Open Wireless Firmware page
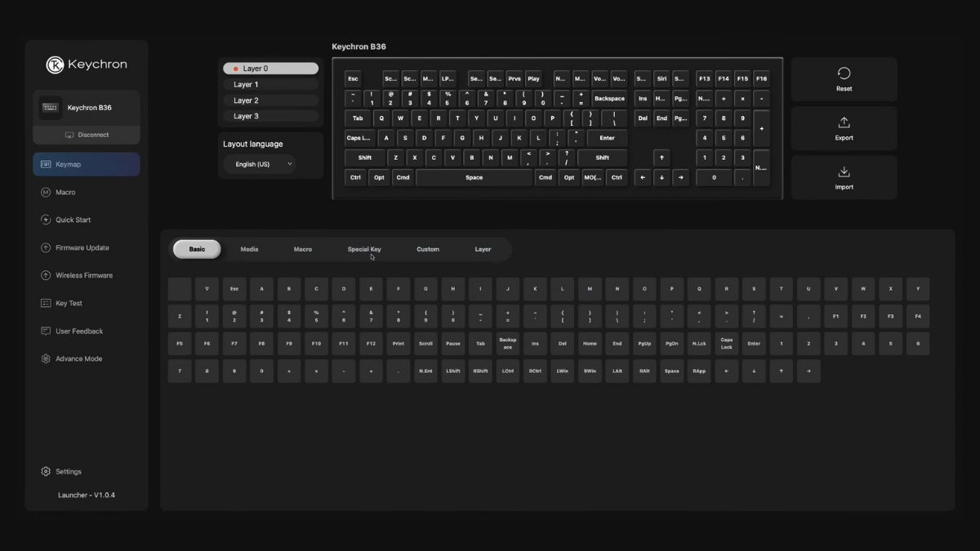This screenshot has height=551, width=980. 86,275
